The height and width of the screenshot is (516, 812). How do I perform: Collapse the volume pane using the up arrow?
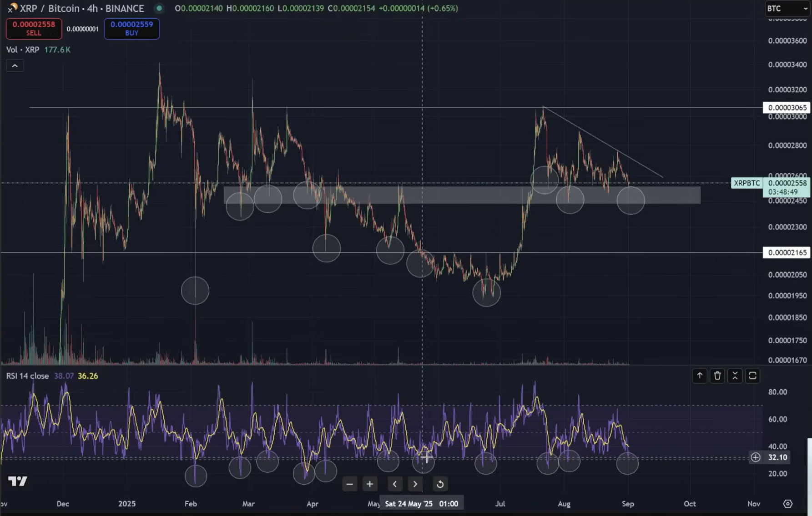coord(15,65)
